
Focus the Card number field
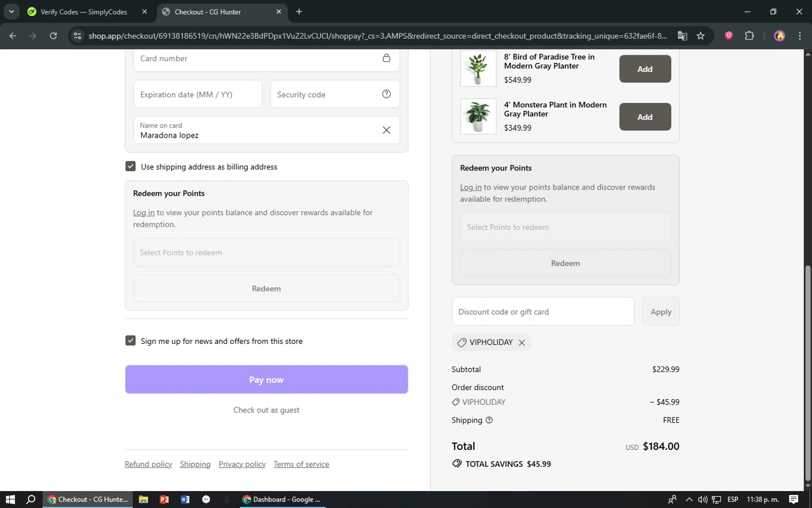(x=266, y=58)
